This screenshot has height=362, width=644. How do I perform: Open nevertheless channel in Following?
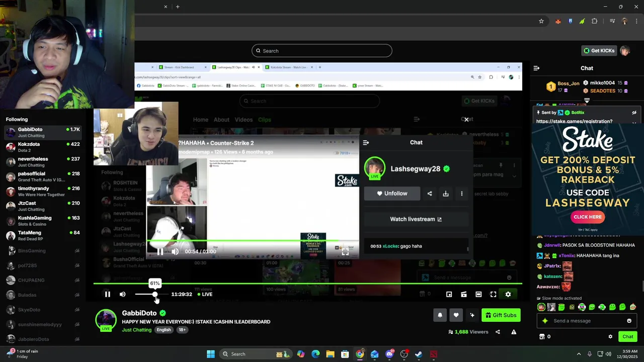pyautogui.click(x=42, y=162)
